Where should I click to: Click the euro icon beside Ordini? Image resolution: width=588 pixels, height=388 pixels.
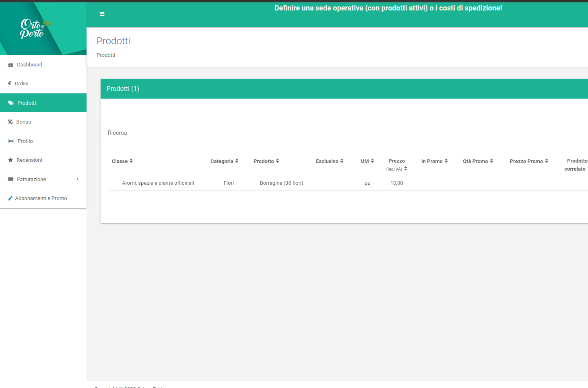click(10, 83)
